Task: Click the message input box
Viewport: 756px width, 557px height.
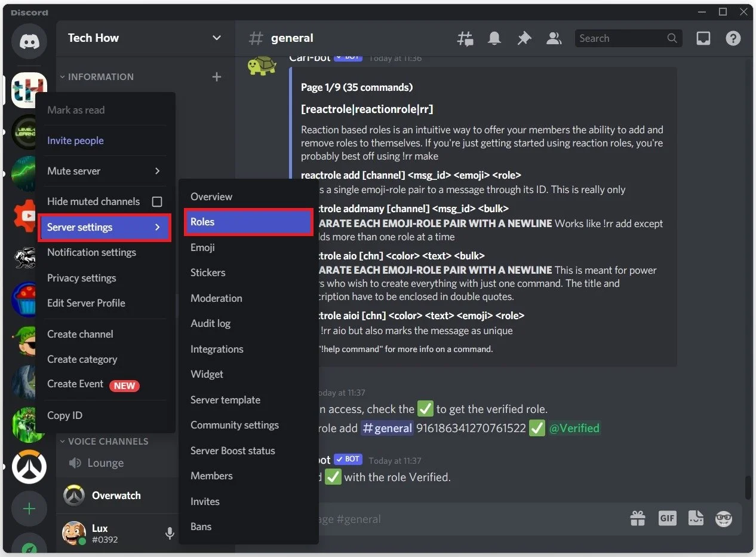Action: (472, 519)
